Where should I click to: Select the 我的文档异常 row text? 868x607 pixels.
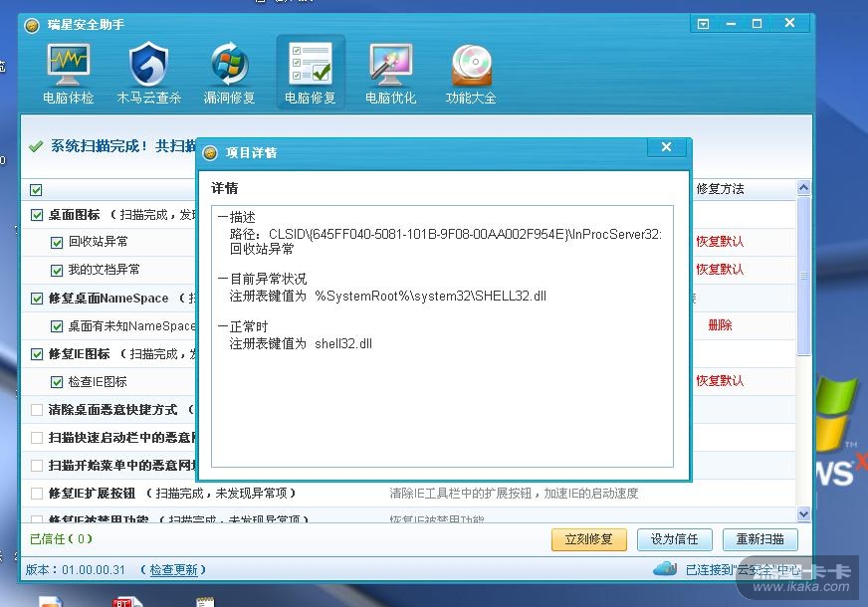(105, 270)
